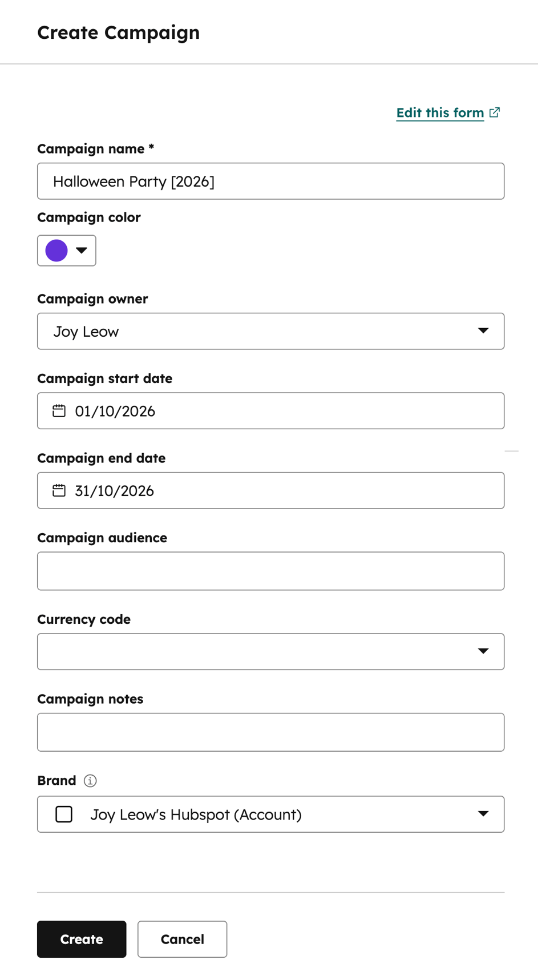Click the calendar icon in Campaign end date
The width and height of the screenshot is (538, 980).
point(59,490)
